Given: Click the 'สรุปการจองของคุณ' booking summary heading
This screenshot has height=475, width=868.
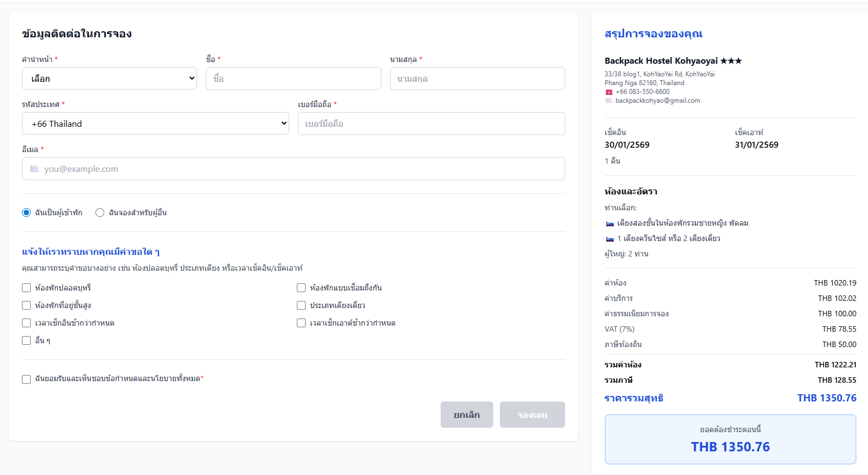Looking at the screenshot, I should coord(653,33).
